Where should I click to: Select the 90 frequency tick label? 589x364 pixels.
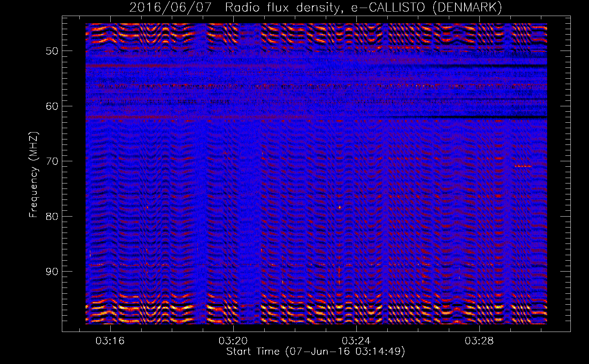(52, 272)
